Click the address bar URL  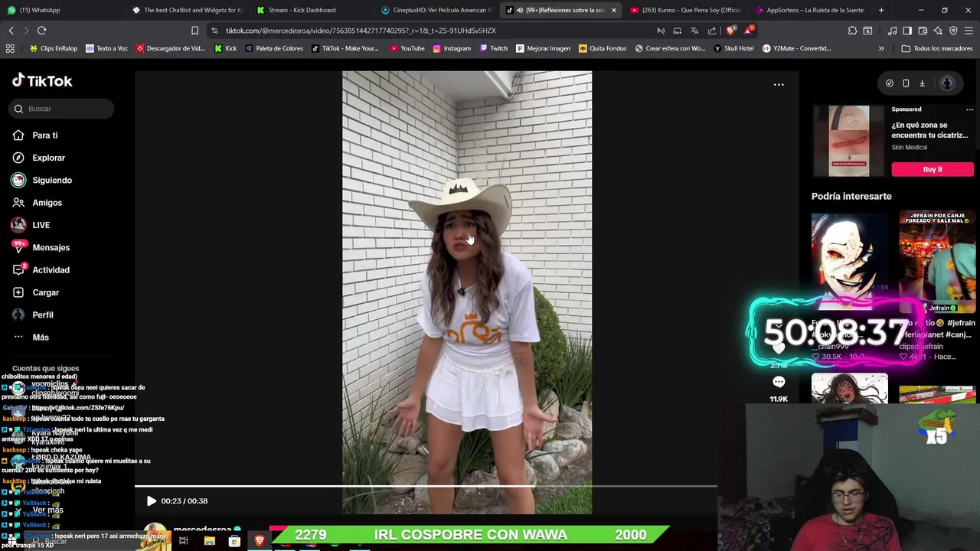click(x=361, y=31)
